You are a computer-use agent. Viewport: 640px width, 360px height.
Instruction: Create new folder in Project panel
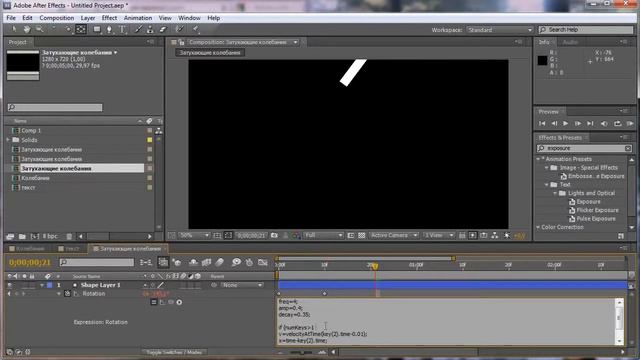pyautogui.click(x=22, y=236)
